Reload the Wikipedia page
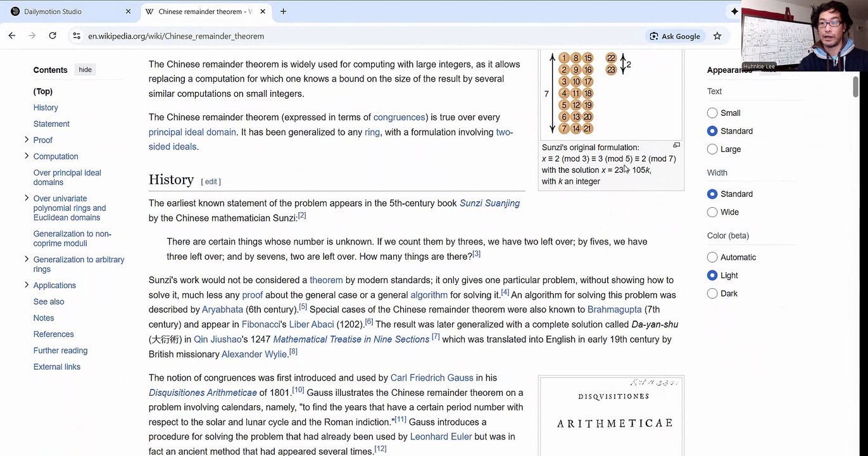Viewport: 868px width, 456px height. click(x=53, y=36)
